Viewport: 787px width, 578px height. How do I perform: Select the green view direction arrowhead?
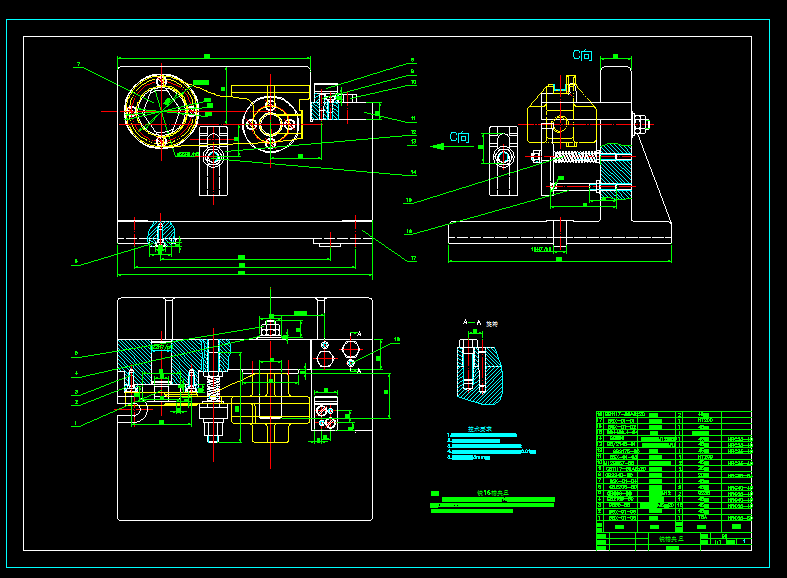tap(438, 147)
